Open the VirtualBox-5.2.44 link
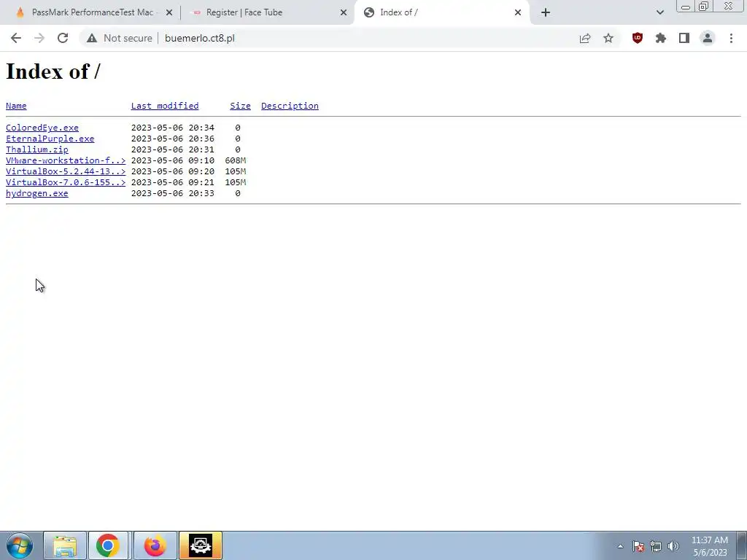The height and width of the screenshot is (560, 747). tap(66, 171)
